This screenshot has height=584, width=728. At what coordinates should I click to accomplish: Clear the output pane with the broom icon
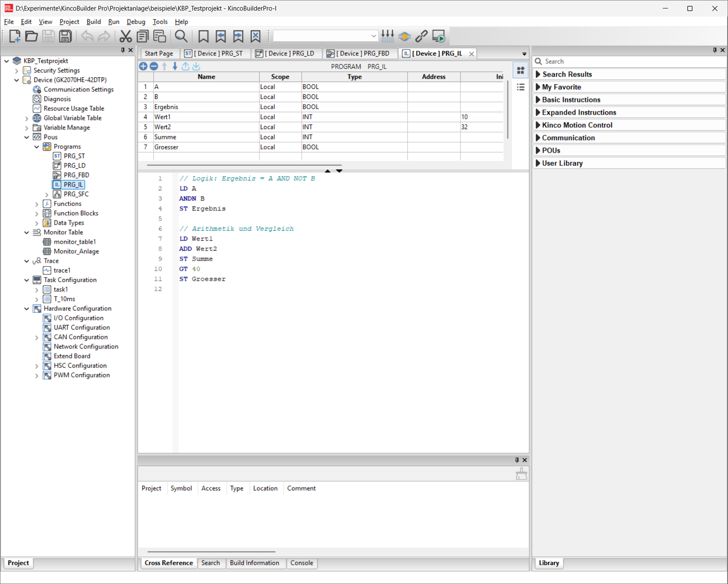click(x=521, y=474)
